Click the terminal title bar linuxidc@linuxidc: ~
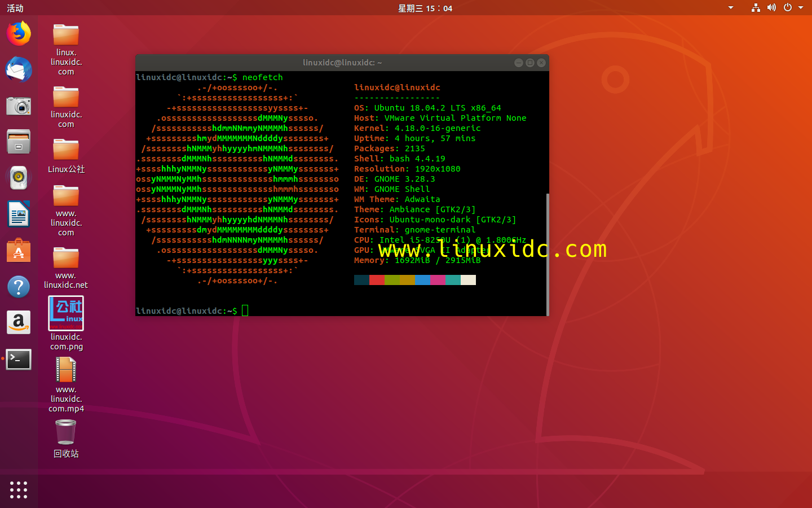Viewport: 812px width, 508px height. (x=342, y=63)
